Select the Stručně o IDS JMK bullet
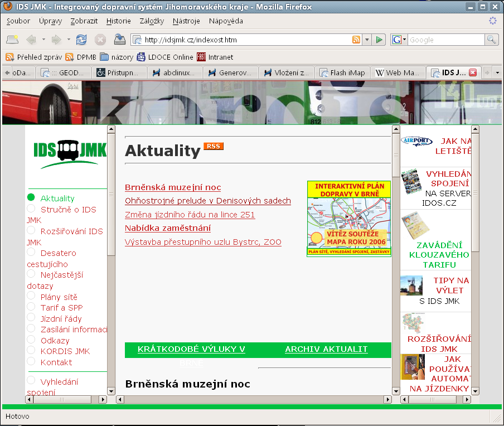504x426 pixels. (x=31, y=209)
